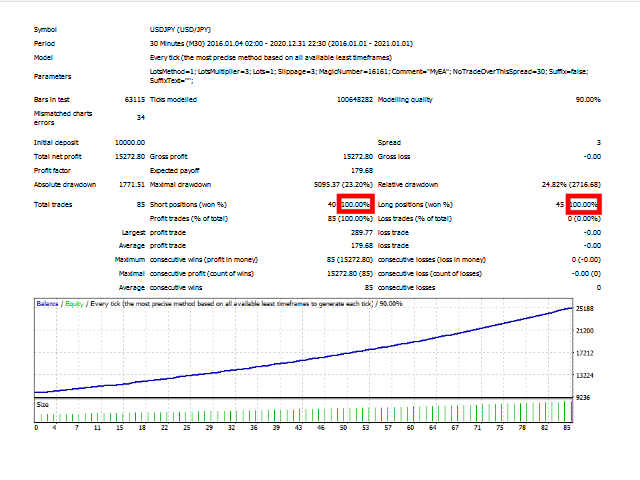Click the Model value 'Every tick' description
This screenshot has width=640, height=480.
pyautogui.click(x=271, y=58)
